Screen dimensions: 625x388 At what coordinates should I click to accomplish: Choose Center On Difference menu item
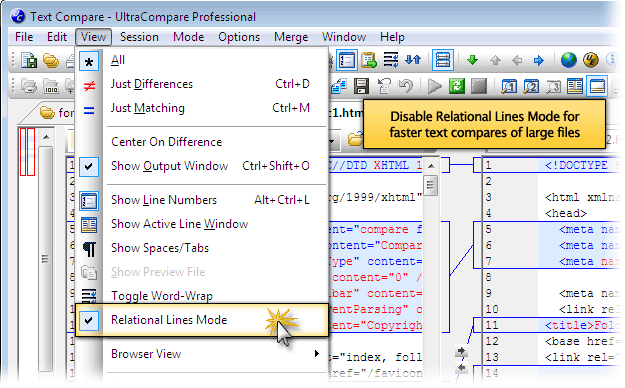202,142
